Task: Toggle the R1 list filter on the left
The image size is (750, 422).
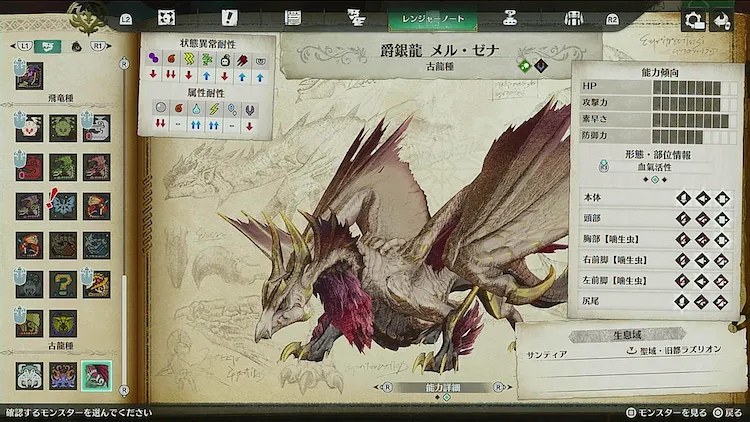Action: pos(98,46)
